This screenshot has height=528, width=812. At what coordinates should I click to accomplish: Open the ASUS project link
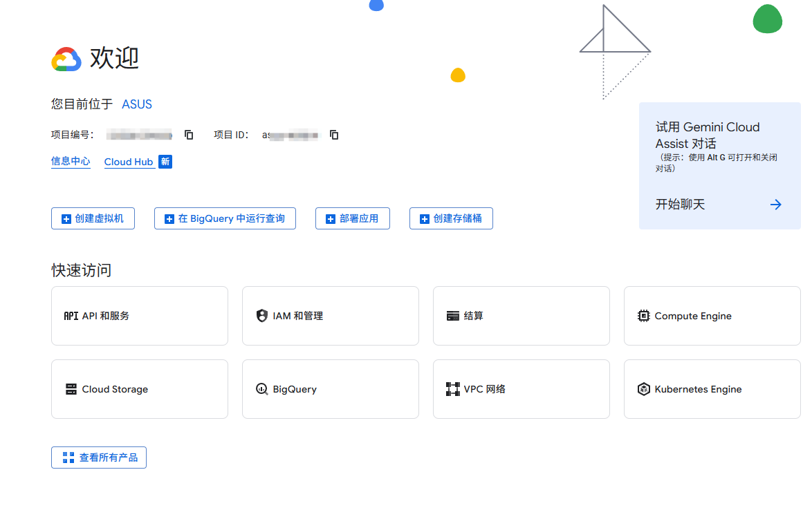(137, 104)
